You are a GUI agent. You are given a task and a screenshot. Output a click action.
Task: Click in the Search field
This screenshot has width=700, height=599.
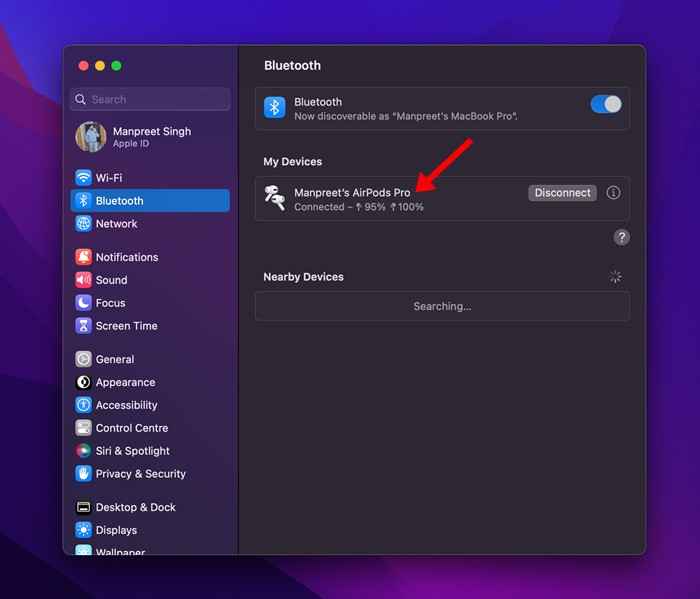pyautogui.click(x=150, y=99)
